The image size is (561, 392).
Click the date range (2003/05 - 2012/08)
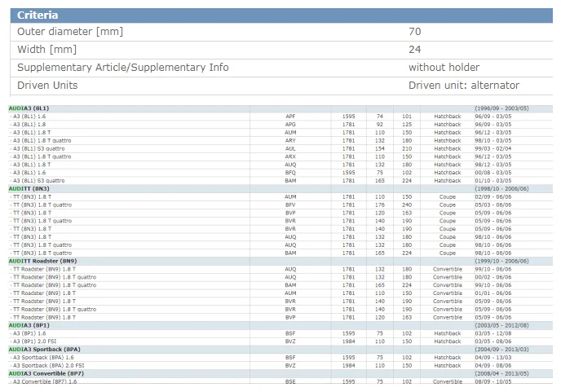(501, 325)
